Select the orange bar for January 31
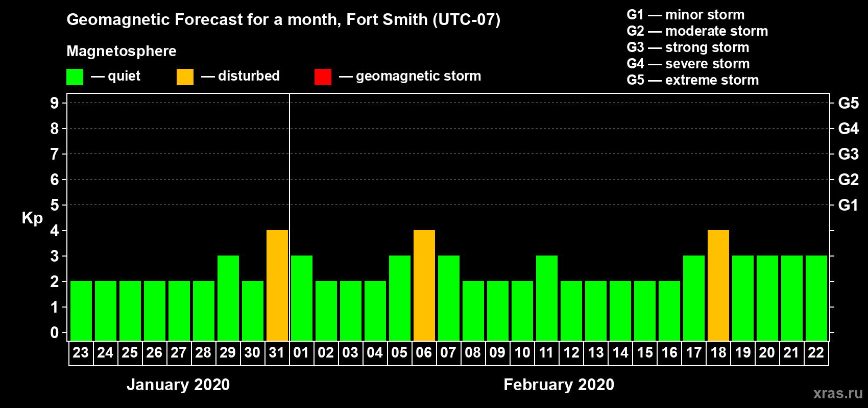 click(277, 286)
